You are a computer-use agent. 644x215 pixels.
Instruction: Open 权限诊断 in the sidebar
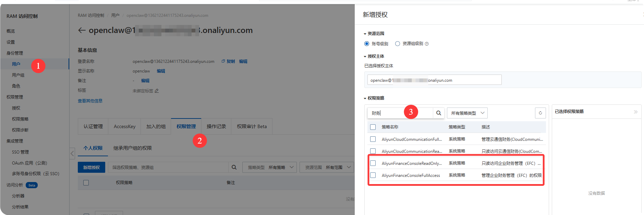point(20,130)
